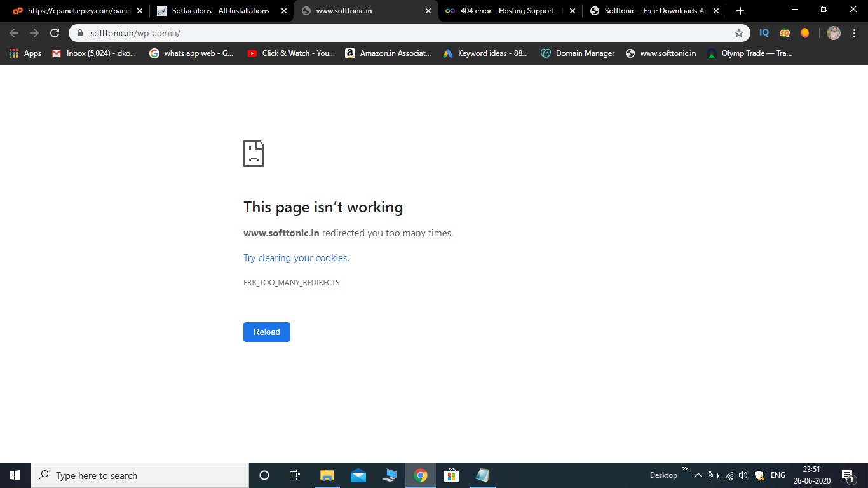Open Cortana from the taskbar
Screen dimensions: 868x488
tap(264, 475)
